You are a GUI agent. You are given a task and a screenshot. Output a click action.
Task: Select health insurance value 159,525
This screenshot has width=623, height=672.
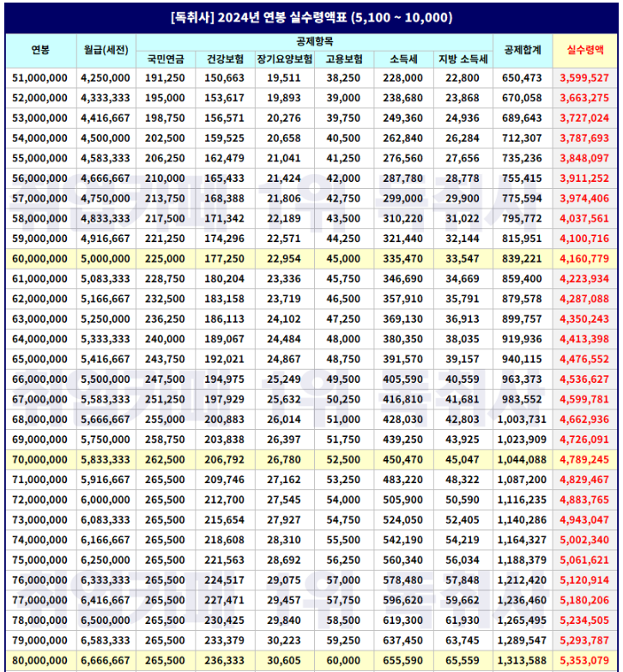pos(224,138)
